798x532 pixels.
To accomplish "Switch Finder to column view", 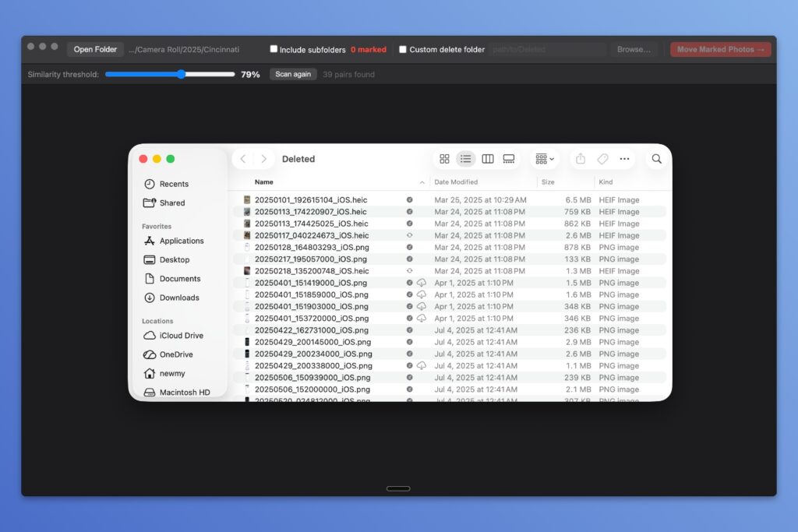I will [x=488, y=159].
